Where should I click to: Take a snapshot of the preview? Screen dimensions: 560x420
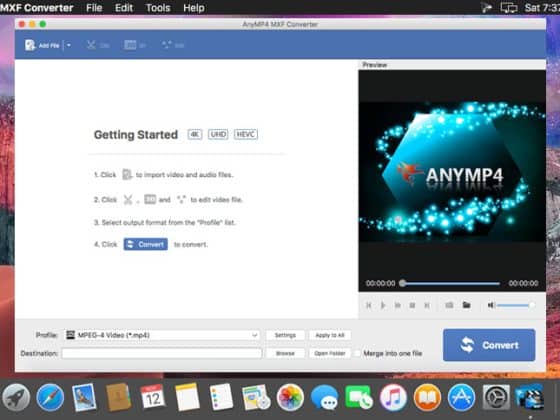tap(449, 305)
